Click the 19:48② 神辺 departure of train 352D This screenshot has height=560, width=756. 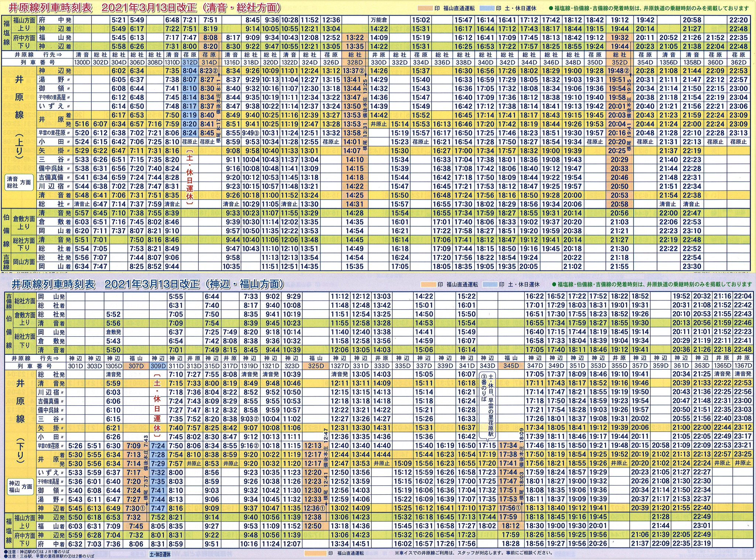[x=619, y=71]
